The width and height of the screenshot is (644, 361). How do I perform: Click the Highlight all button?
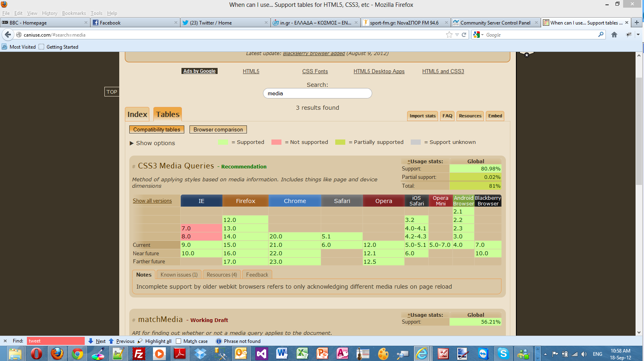pos(155,341)
